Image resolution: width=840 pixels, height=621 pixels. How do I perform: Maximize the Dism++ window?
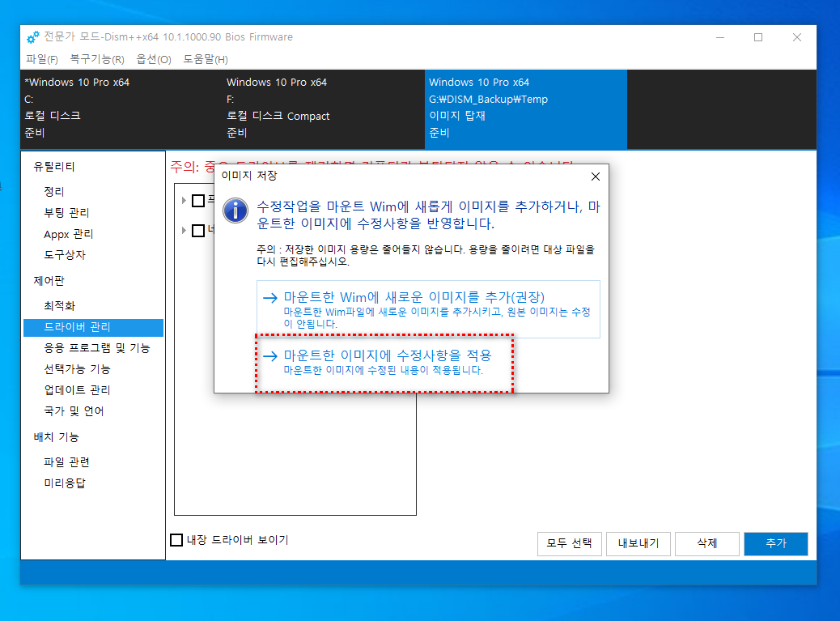click(758, 37)
